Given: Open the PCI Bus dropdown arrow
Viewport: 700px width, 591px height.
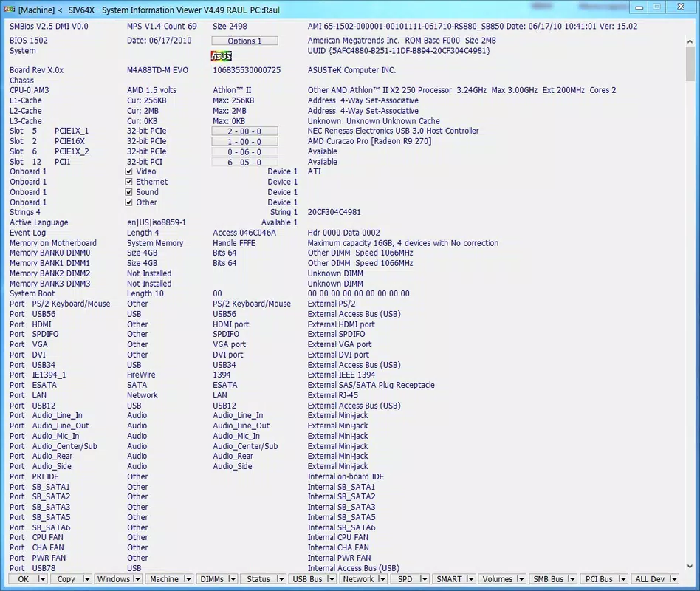Looking at the screenshot, I should pos(622,579).
